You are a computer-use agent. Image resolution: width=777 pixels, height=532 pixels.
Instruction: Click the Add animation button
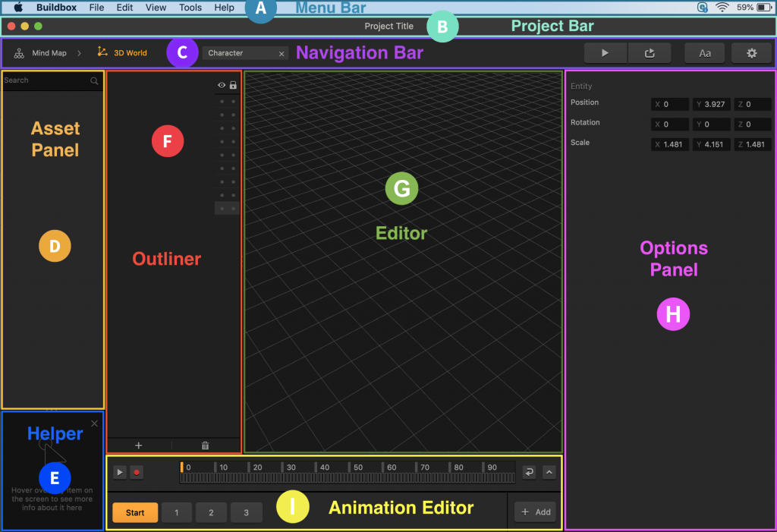536,512
